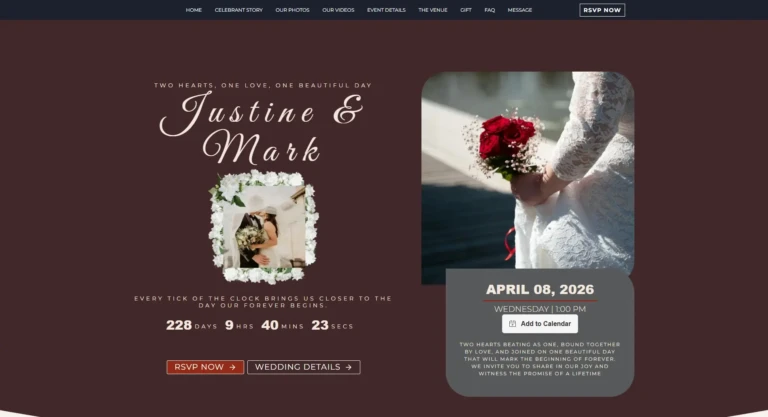Viewport: 768px width, 417px height.
Task: Click the TWO HEARTS BEATING AS ONE paragraph
Action: point(540,359)
